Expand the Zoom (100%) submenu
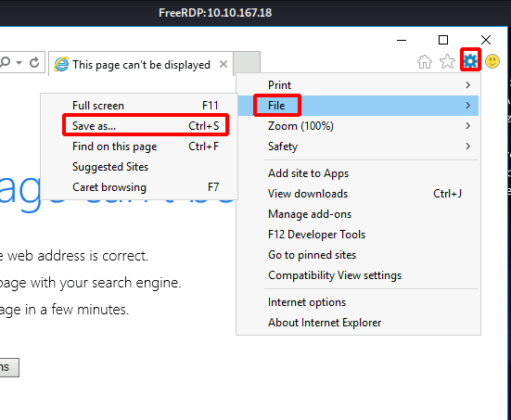This screenshot has width=511, height=420. click(x=358, y=126)
